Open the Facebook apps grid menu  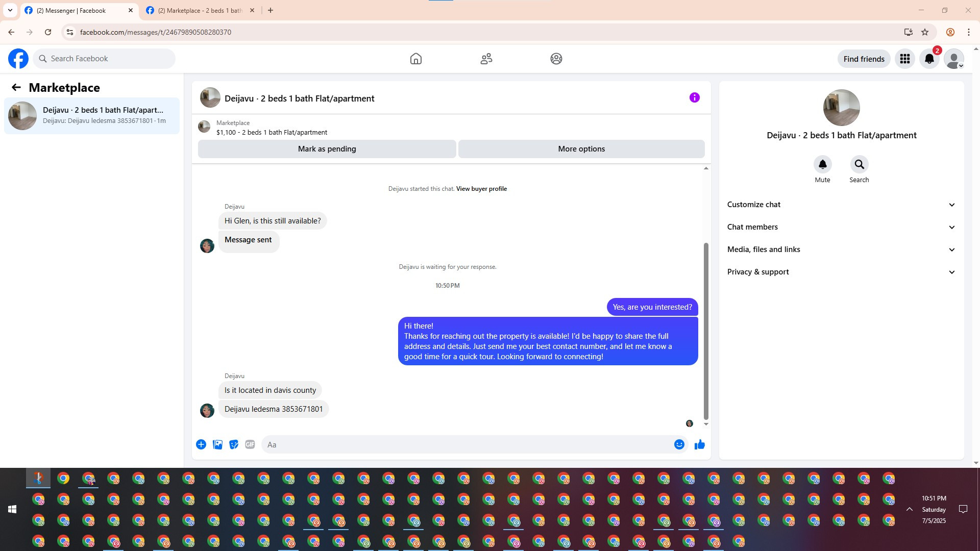(904, 59)
